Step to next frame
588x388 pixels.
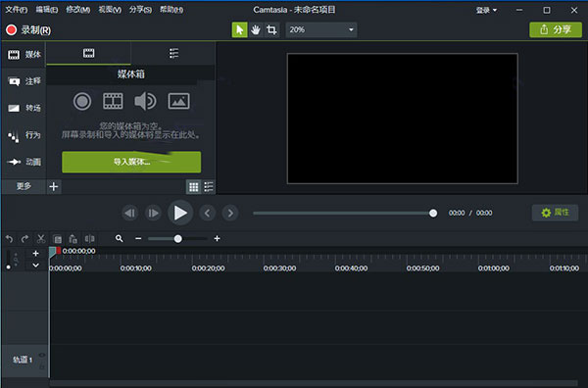click(154, 213)
